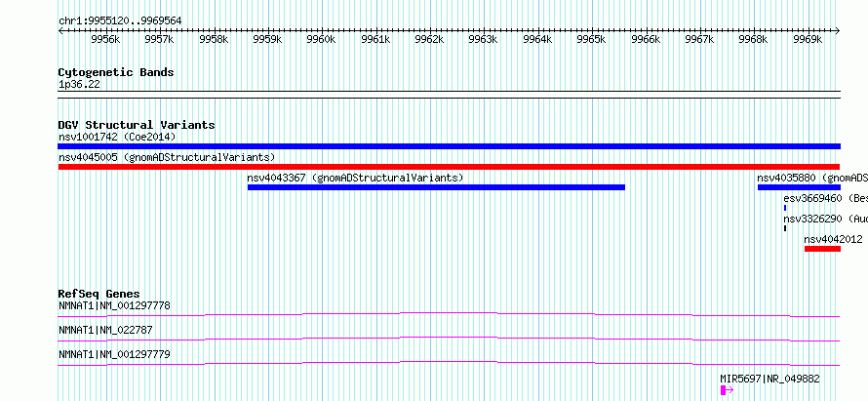Image resolution: width=868 pixels, height=401 pixels.
Task: Open the nsv1001742 (Coe2014) variant label
Action: click(x=117, y=137)
